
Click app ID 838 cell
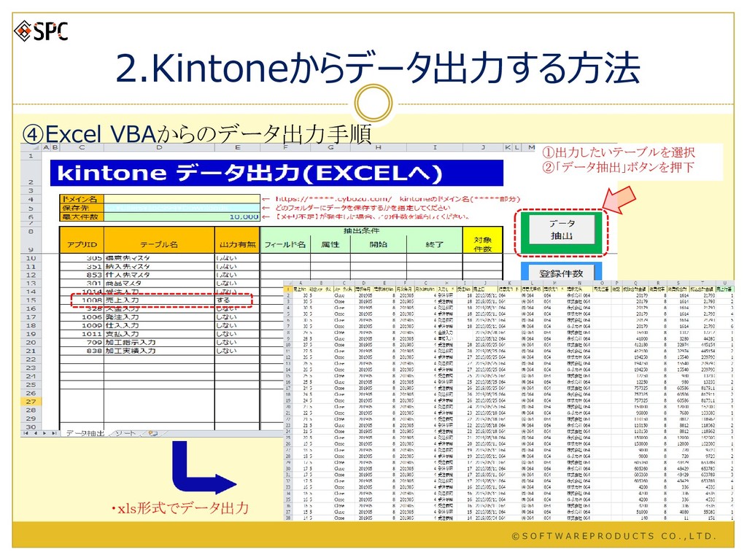[82, 351]
